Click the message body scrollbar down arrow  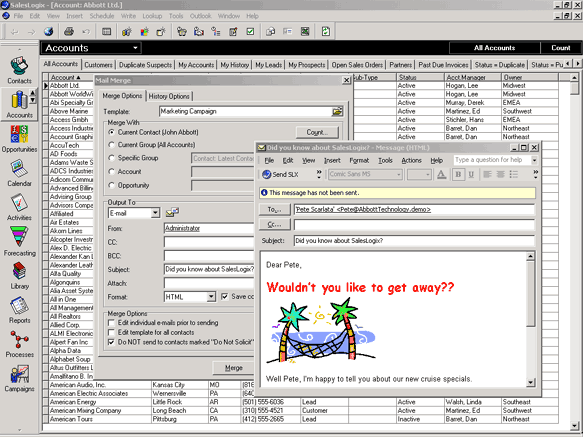531,382
